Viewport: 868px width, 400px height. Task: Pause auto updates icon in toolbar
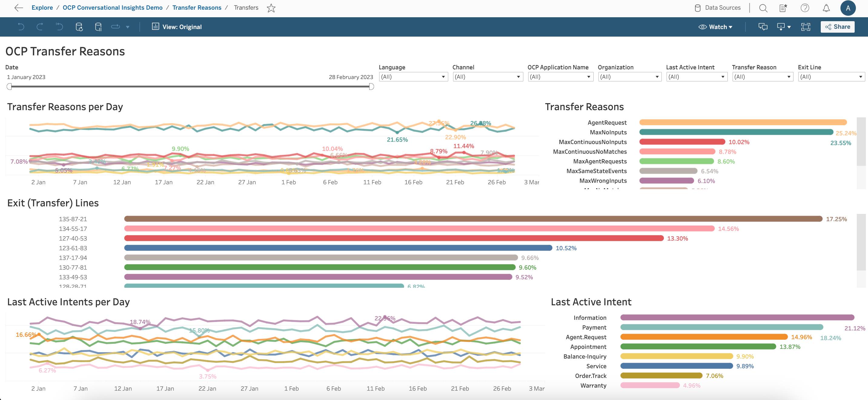pyautogui.click(x=98, y=27)
